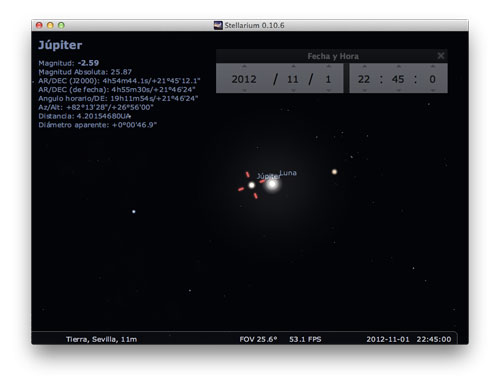The image size is (500, 388).
Task: Increase the seconds with the arrow above 0
Action: [x=432, y=66]
